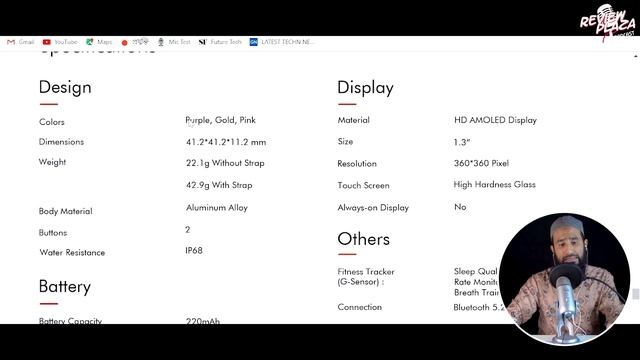The image size is (640, 360).
Task: Select the Dimensions label
Action: pyautogui.click(x=61, y=142)
